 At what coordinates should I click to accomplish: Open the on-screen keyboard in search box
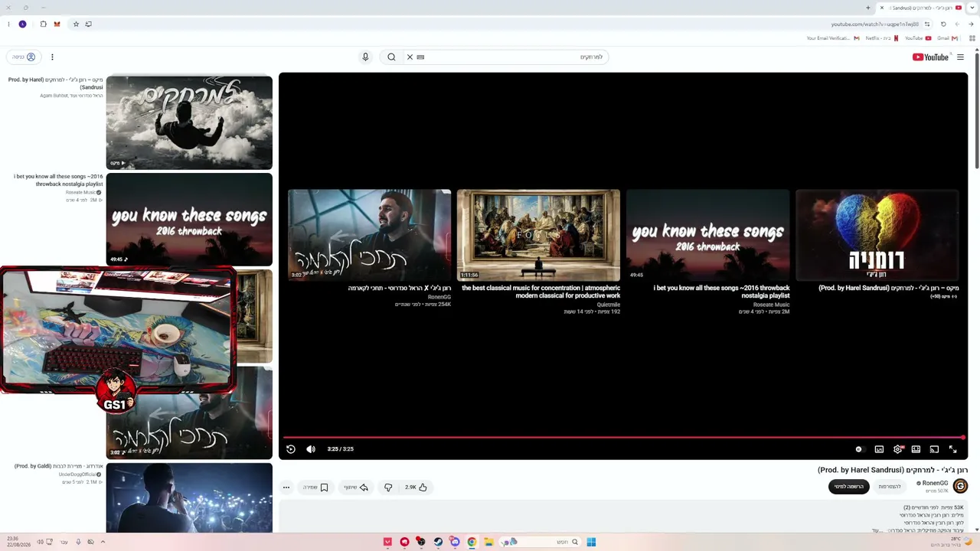[x=420, y=57]
